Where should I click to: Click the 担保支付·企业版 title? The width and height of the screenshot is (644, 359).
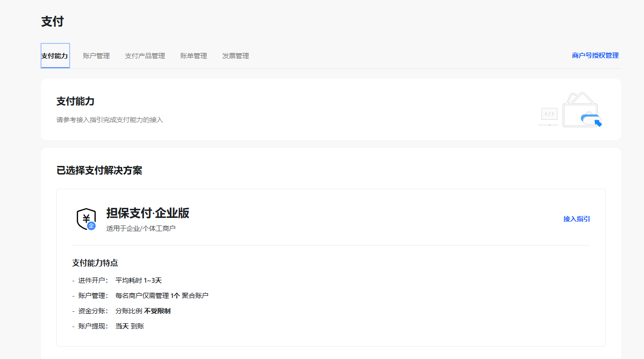pyautogui.click(x=147, y=213)
